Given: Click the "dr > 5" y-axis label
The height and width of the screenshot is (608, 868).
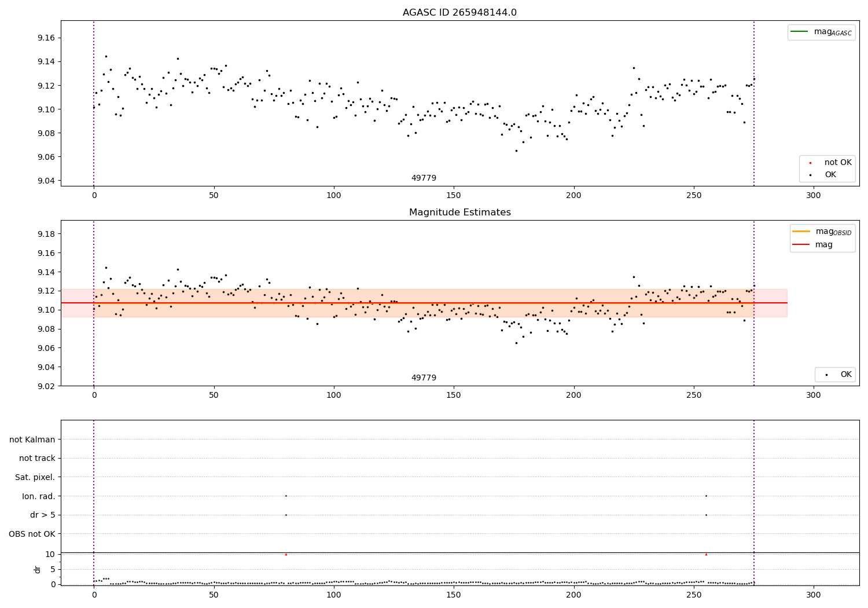Looking at the screenshot, I should pyautogui.click(x=43, y=515).
